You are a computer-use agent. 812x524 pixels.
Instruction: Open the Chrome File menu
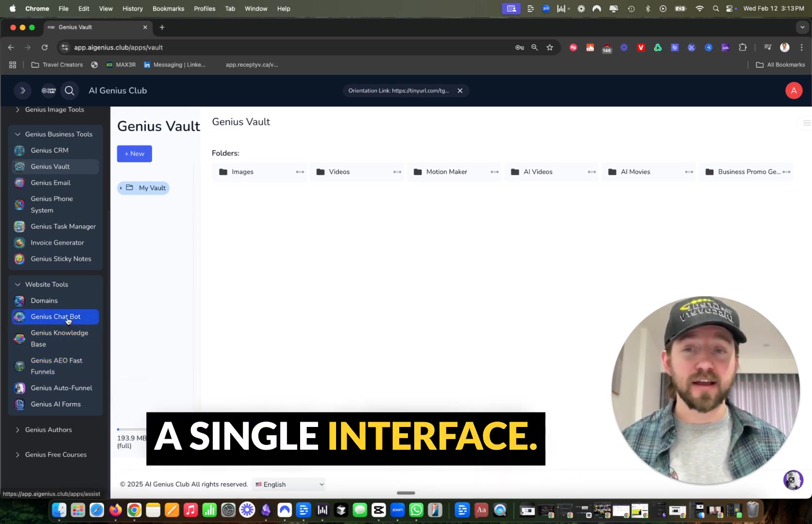click(x=63, y=9)
